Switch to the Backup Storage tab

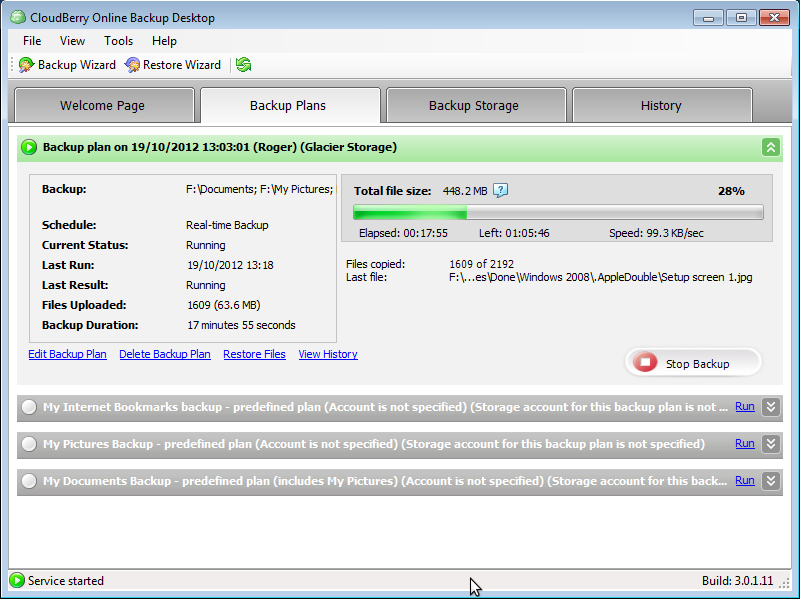pos(476,106)
